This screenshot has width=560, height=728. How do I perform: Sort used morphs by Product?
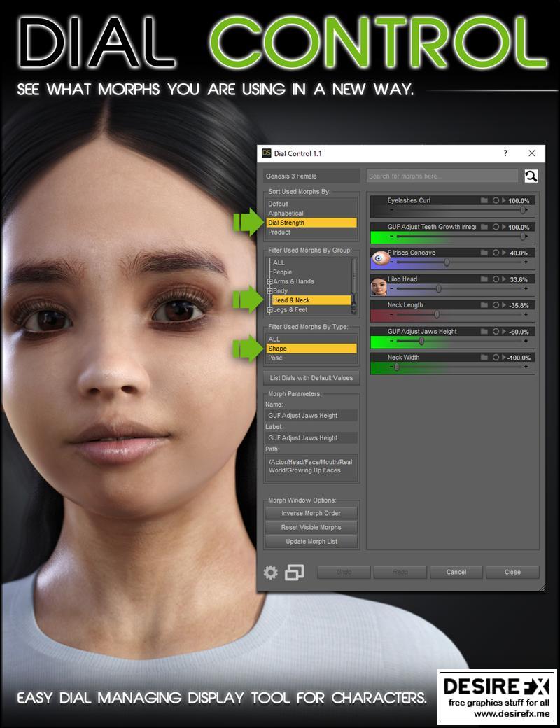(x=279, y=232)
